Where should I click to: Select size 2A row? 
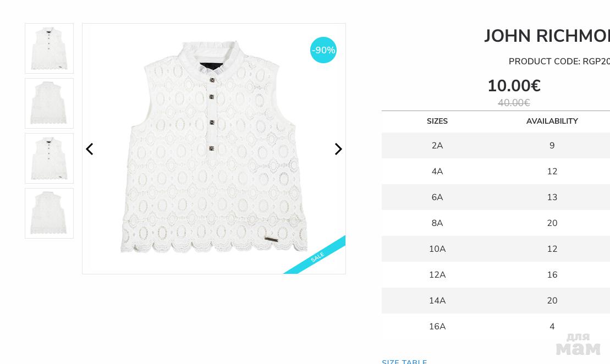437,146
